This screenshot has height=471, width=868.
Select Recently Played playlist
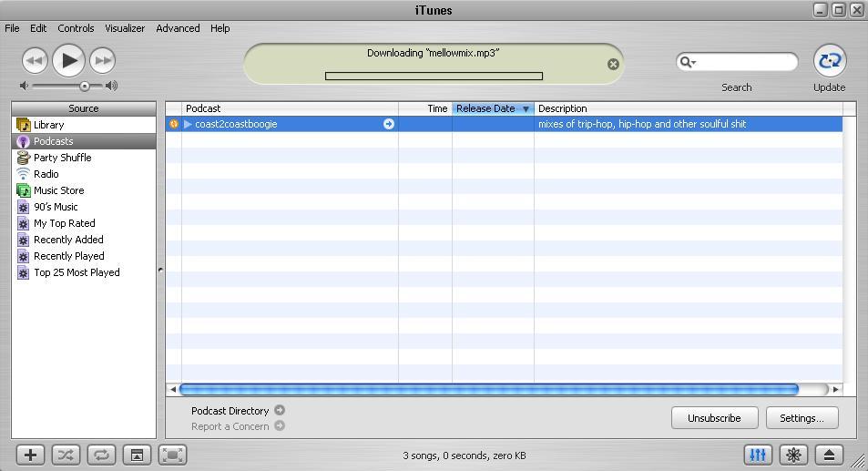[84, 256]
